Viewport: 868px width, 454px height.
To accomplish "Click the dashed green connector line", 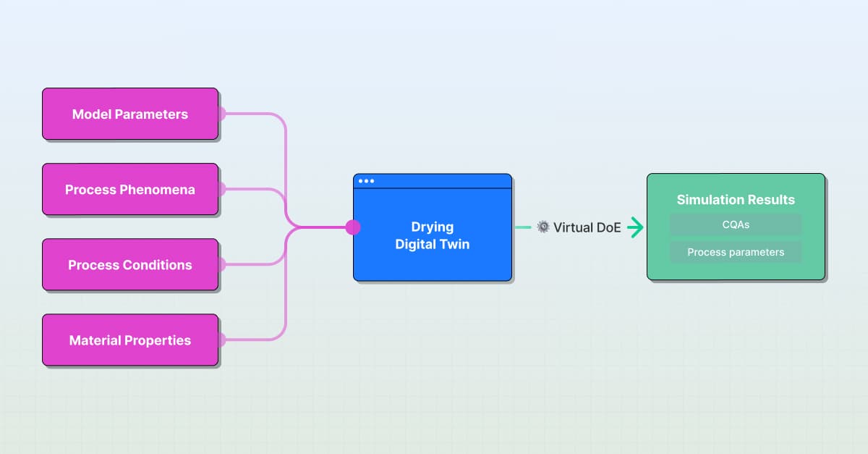I will 522,227.
